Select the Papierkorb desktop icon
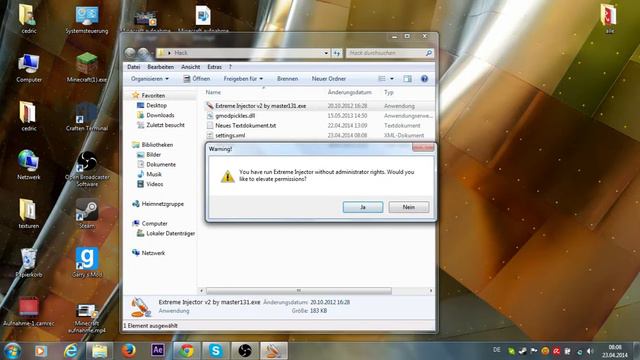The height and width of the screenshot is (360, 640). coord(29,262)
